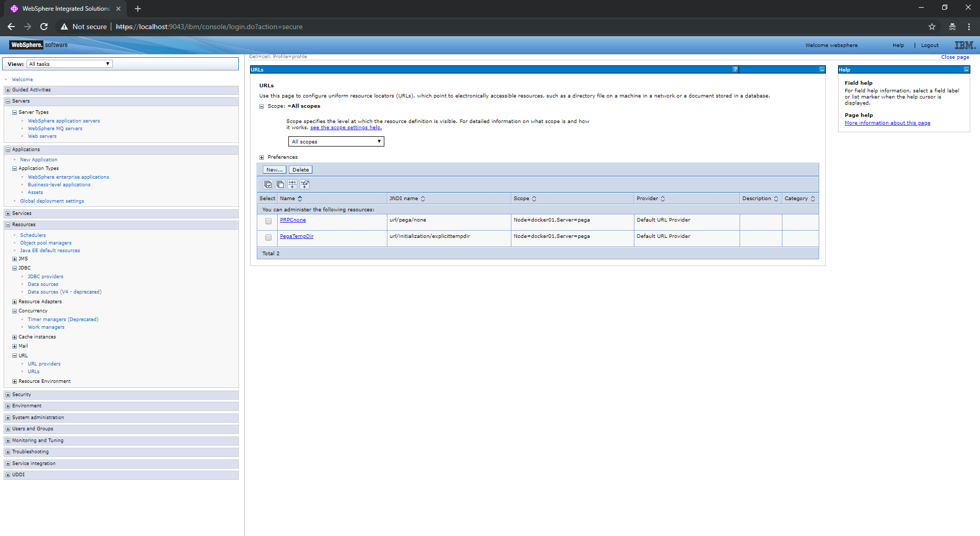Click the Not secure warning icon

[64, 27]
